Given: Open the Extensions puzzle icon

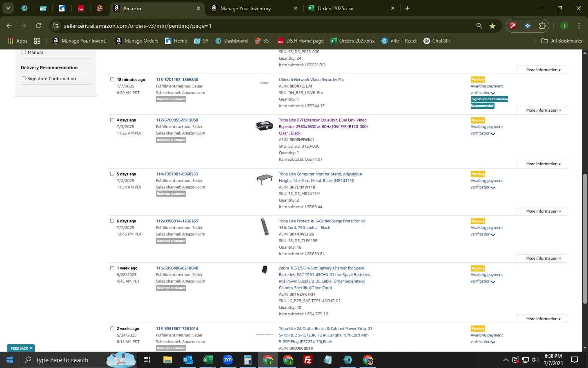Looking at the screenshot, I should click(542, 26).
